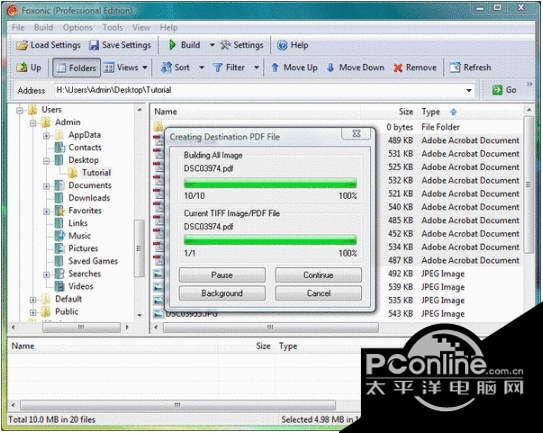Image resolution: width=543 pixels, height=433 pixels.
Task: Click the Current TIFF Image progress bar
Action: [x=270, y=240]
